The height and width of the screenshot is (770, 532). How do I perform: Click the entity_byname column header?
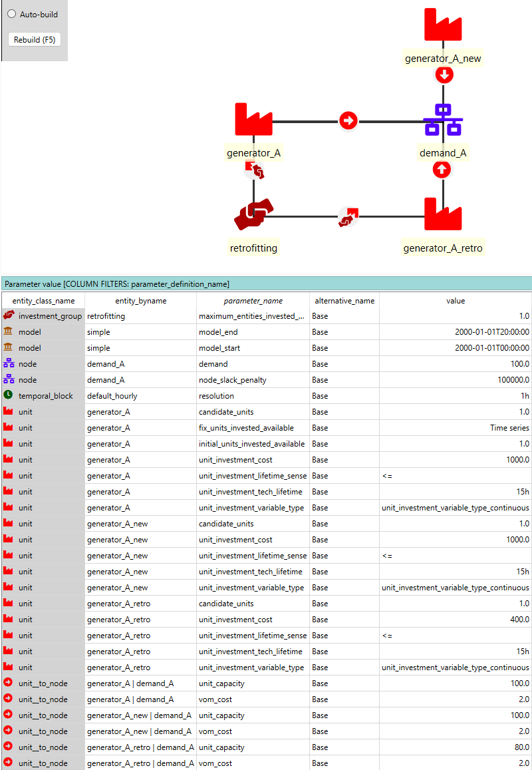coord(141,301)
